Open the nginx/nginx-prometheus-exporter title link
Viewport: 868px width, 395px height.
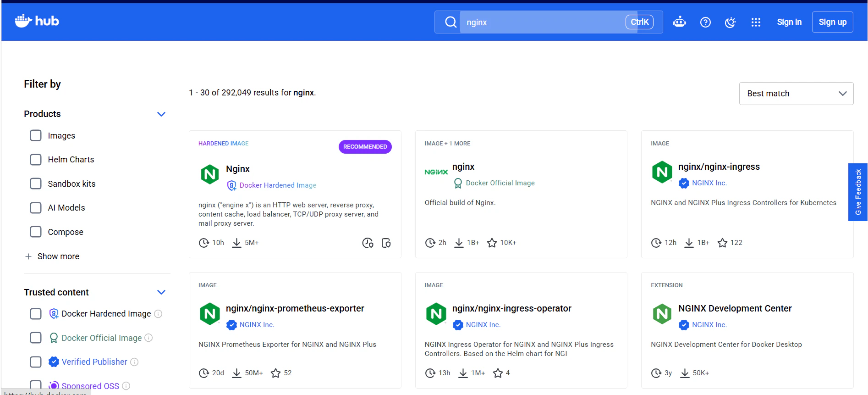[x=295, y=308]
